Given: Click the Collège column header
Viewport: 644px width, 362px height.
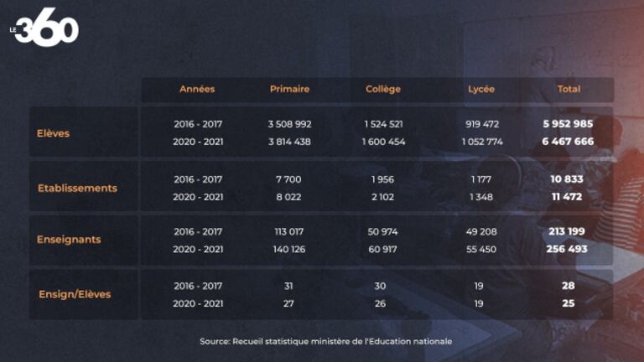Looking at the screenshot, I should 383,89.
